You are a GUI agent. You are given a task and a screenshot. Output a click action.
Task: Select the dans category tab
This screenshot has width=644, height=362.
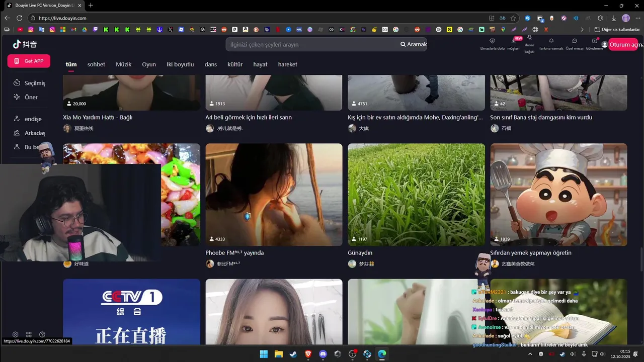coord(210,64)
